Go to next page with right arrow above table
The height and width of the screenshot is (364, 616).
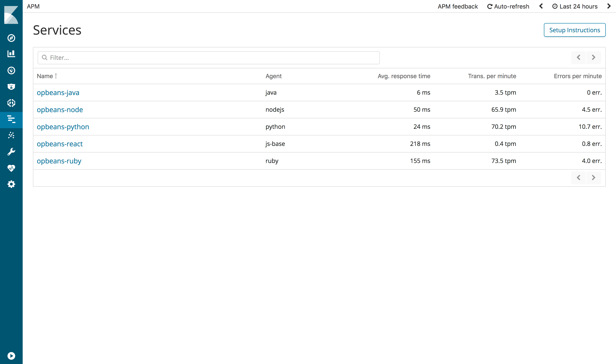(x=594, y=57)
